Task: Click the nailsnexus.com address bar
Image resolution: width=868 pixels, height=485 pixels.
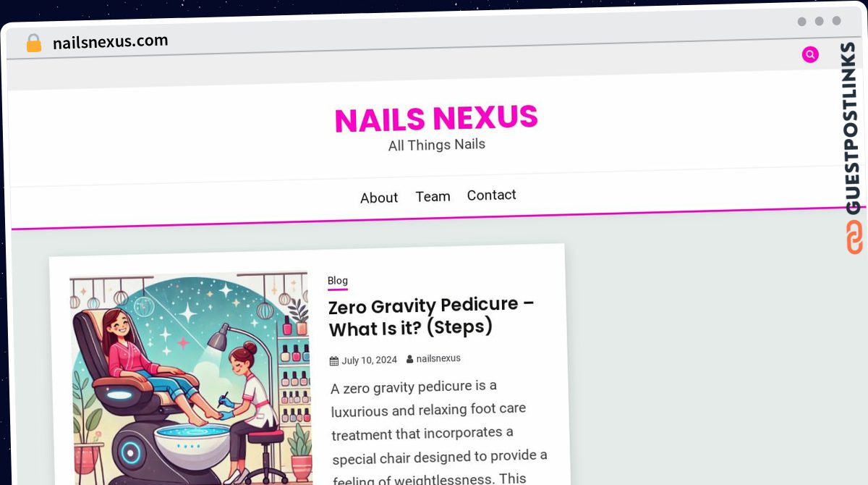Action: [110, 42]
